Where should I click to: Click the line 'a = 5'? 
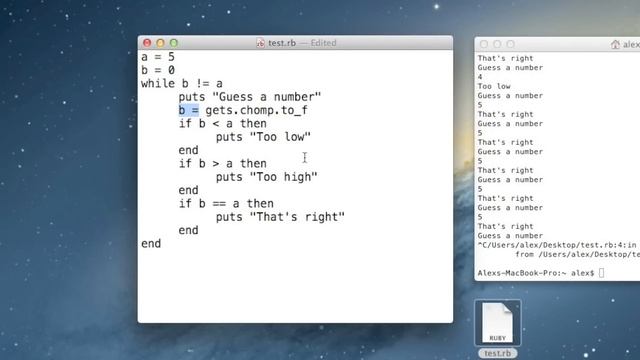tap(158, 57)
